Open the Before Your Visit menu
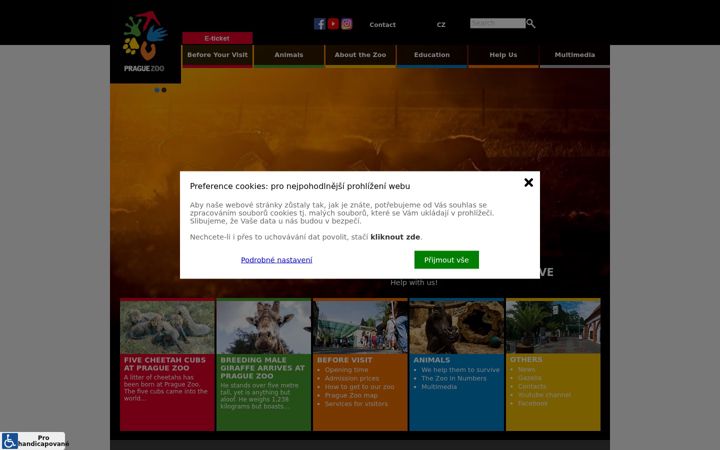 point(217,55)
